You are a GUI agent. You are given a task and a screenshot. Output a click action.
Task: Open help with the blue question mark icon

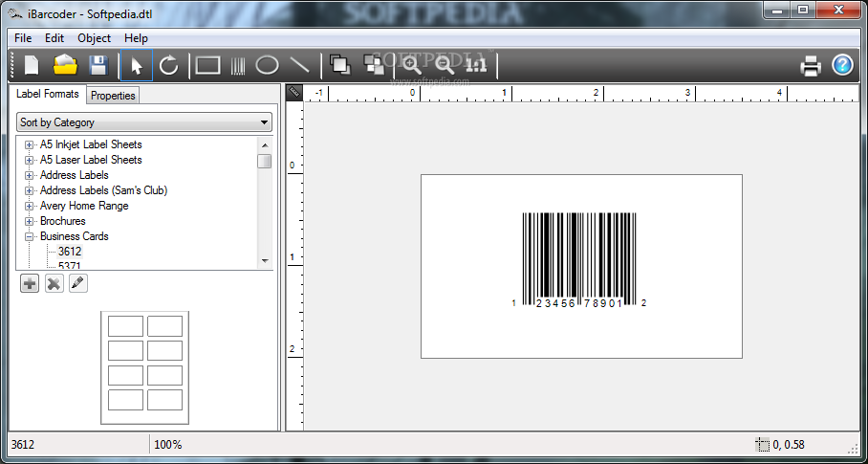click(x=842, y=65)
